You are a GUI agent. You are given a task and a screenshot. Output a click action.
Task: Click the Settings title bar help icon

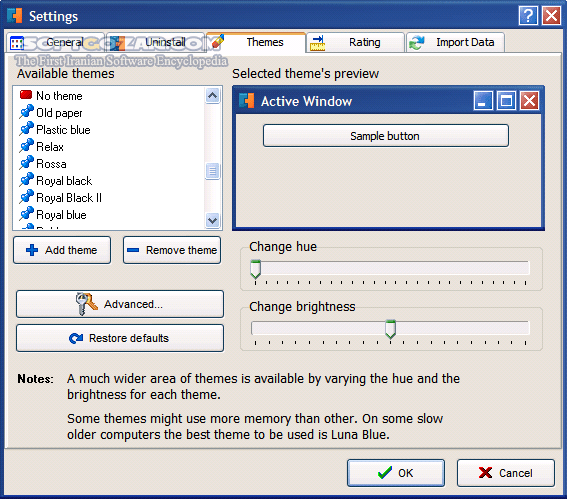[x=528, y=16]
